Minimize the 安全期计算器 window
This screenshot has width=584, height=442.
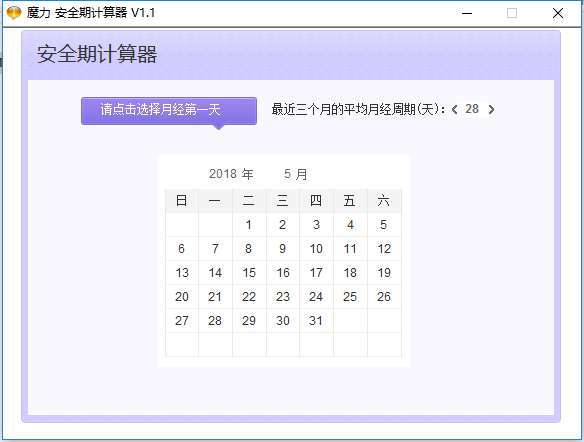point(467,13)
